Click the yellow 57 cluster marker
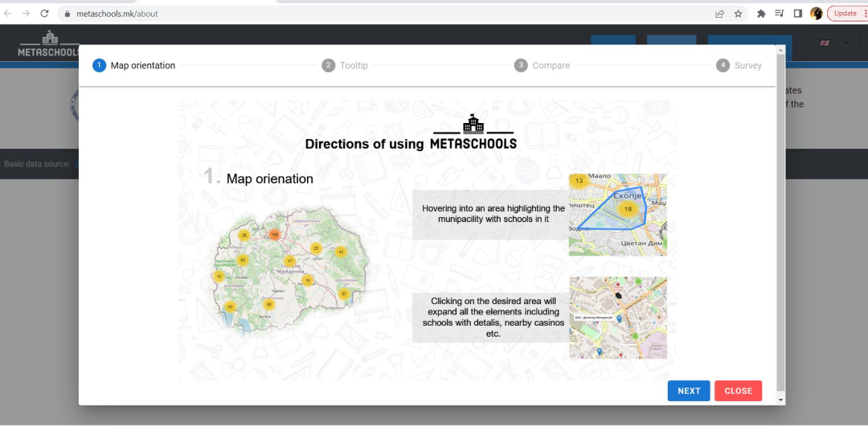 (x=344, y=294)
